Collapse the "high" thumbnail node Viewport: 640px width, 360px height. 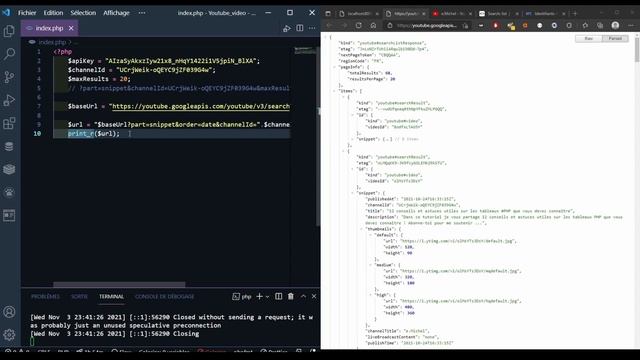pos(371,295)
